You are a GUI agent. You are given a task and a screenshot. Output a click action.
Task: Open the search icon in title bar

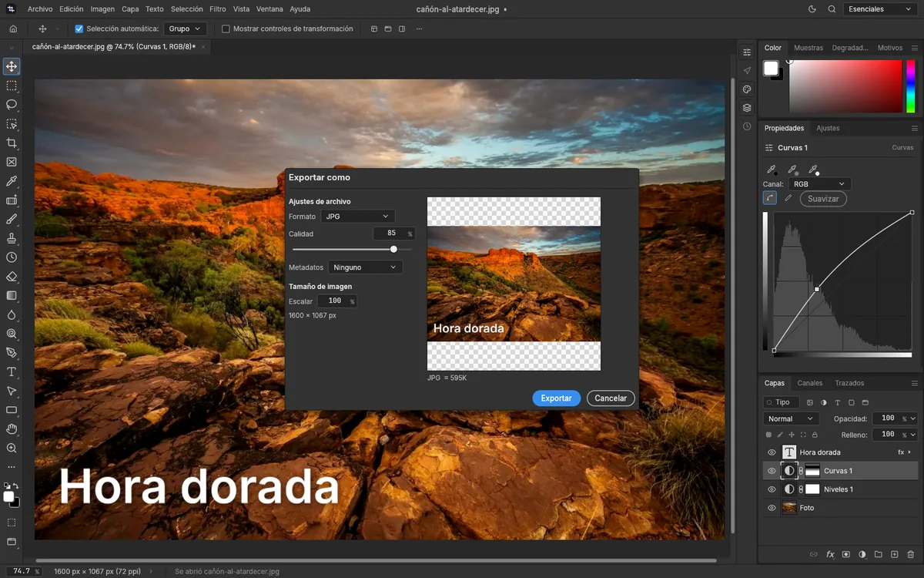(x=832, y=9)
